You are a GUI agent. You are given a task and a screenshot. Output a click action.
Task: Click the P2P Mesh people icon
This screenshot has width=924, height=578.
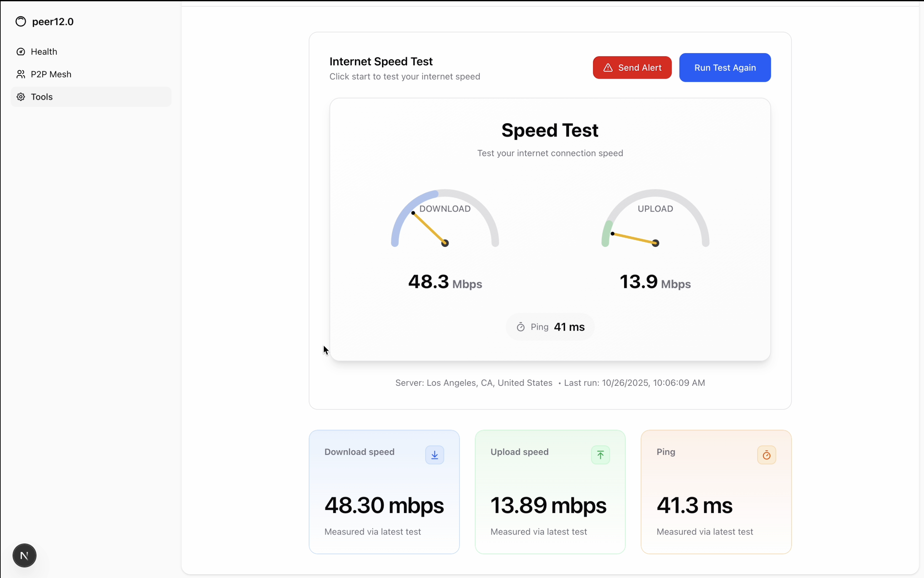(x=21, y=74)
